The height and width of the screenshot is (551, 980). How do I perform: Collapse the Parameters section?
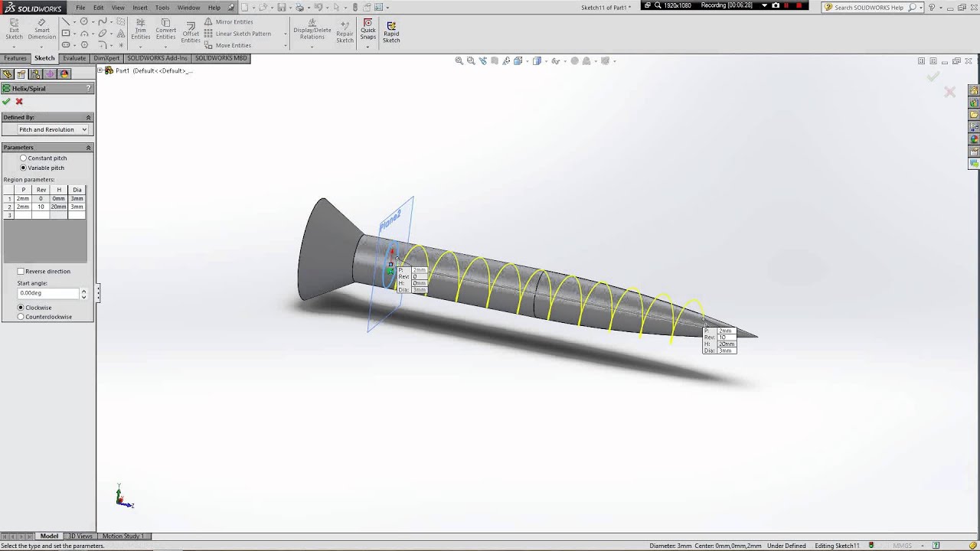pyautogui.click(x=88, y=147)
